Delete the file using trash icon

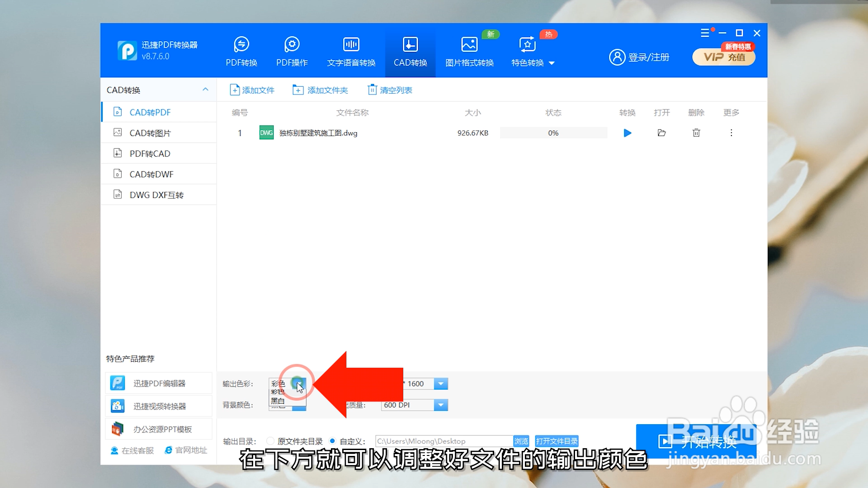tap(696, 133)
